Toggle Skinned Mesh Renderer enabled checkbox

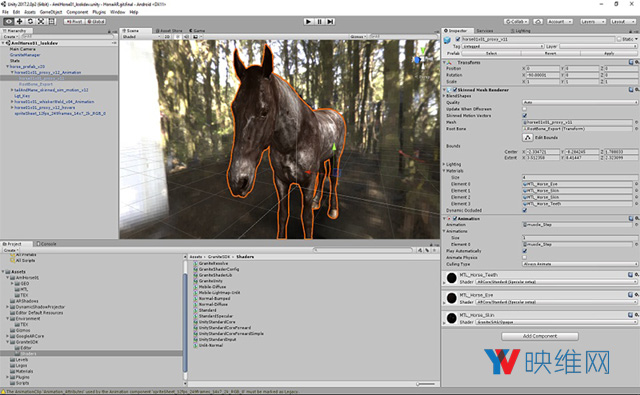[455, 90]
